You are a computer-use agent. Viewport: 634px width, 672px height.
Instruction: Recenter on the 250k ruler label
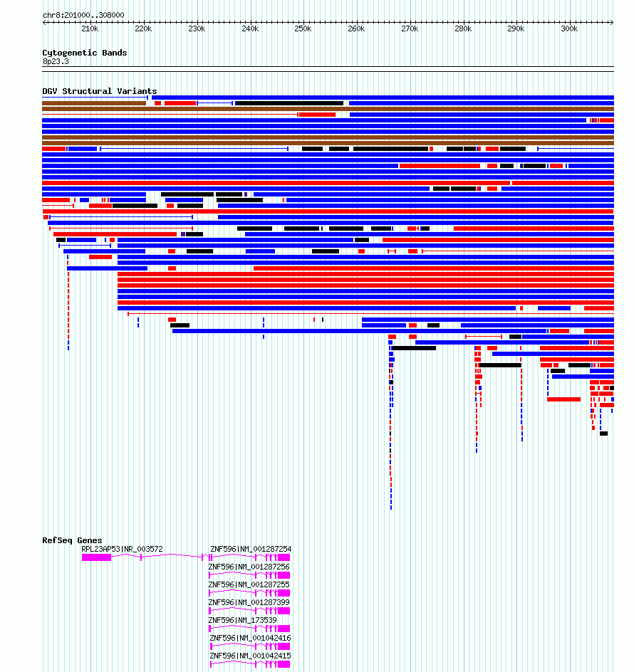[x=303, y=28]
